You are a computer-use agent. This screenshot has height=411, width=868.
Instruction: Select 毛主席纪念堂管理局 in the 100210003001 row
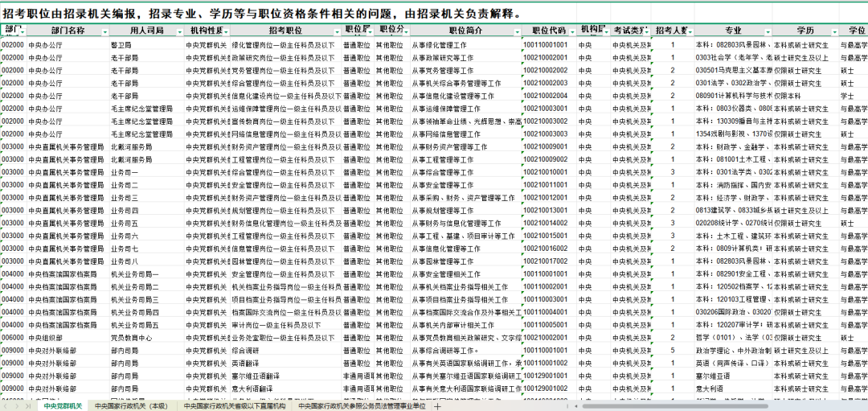coord(146,109)
